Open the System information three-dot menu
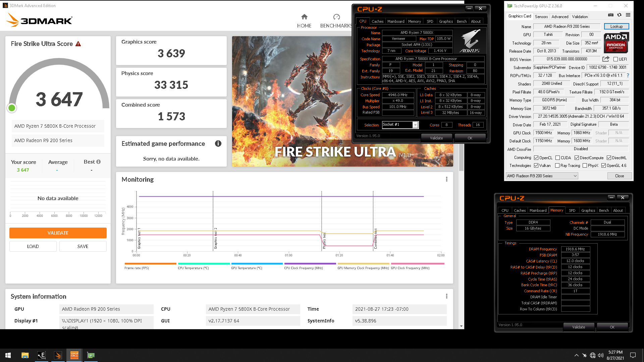This screenshot has height=362, width=644. (446, 296)
